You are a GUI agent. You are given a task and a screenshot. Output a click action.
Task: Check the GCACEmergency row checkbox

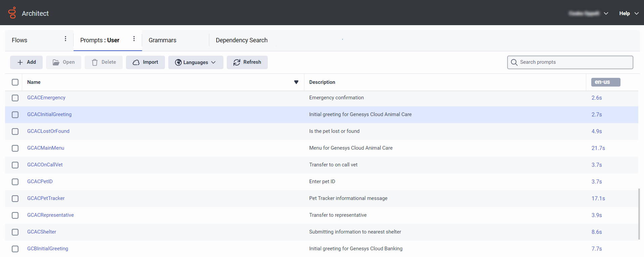click(x=15, y=98)
